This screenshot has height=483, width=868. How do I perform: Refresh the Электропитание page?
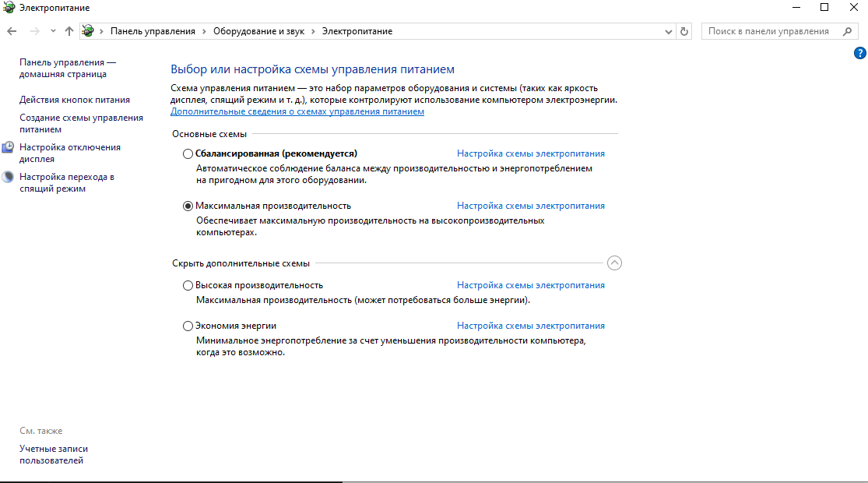point(684,32)
